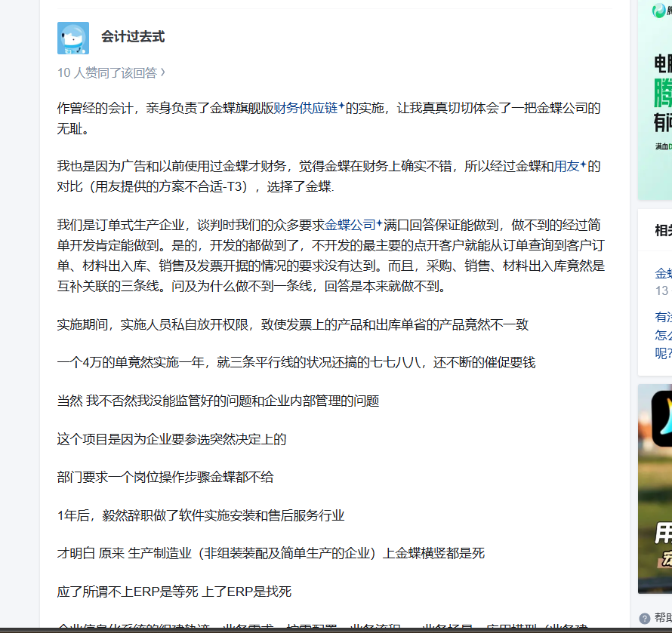Click the help question-mark icon

point(645,619)
